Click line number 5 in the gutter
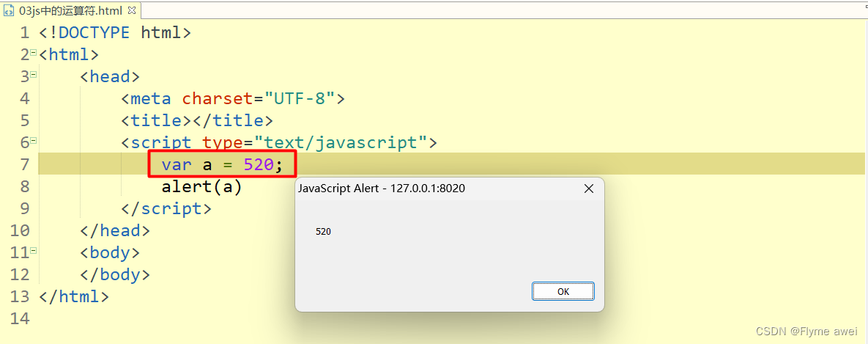 point(24,121)
